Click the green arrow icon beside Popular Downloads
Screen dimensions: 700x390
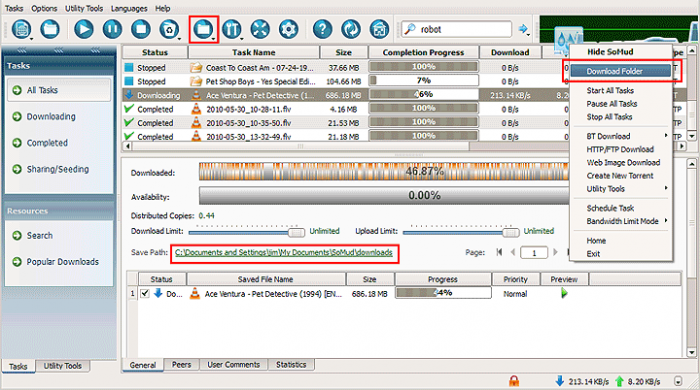click(17, 261)
